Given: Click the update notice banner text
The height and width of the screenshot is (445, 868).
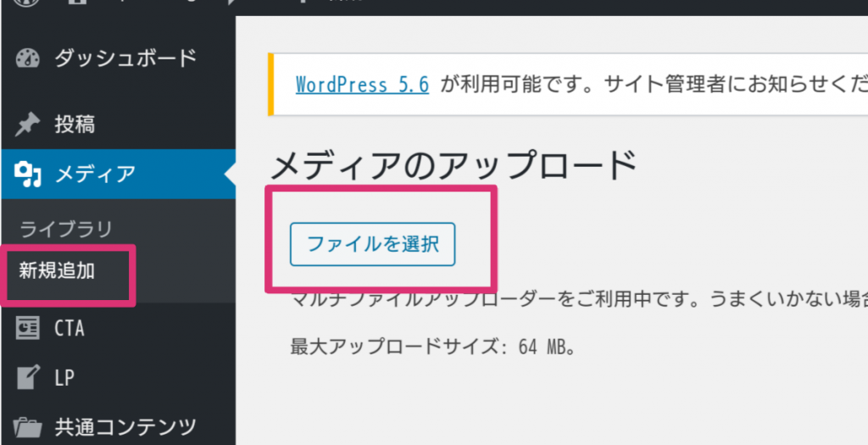Looking at the screenshot, I should tap(581, 85).
